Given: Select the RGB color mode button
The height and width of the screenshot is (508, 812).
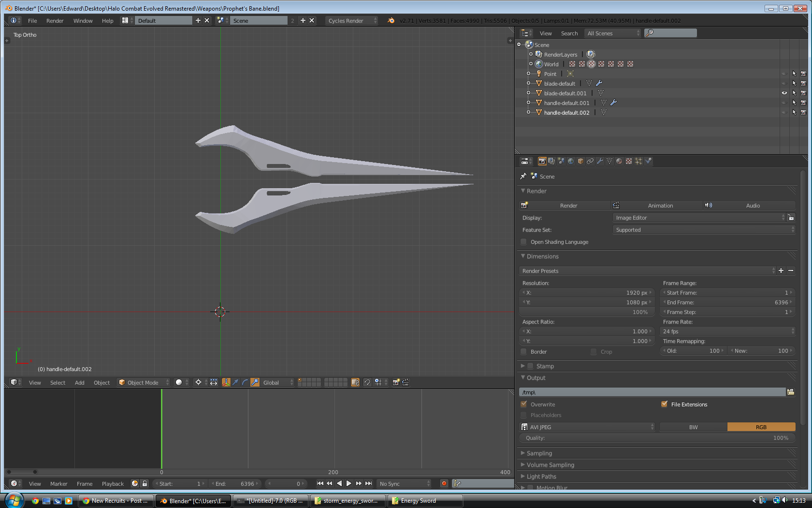Looking at the screenshot, I should (x=761, y=427).
